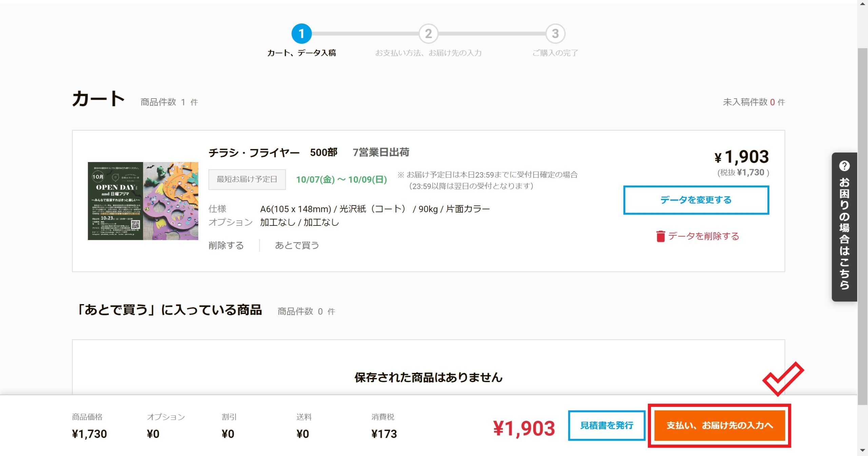Click データを削除する link

click(x=703, y=236)
